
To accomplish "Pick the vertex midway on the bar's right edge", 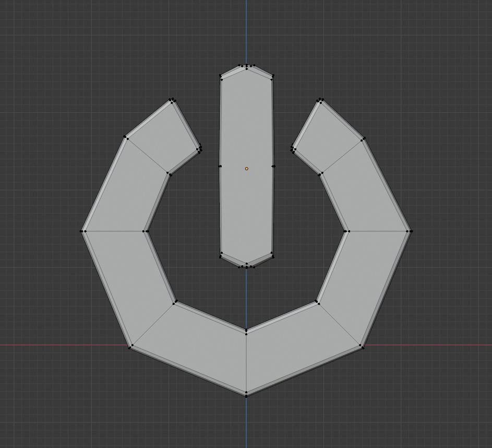I will click(x=273, y=166).
